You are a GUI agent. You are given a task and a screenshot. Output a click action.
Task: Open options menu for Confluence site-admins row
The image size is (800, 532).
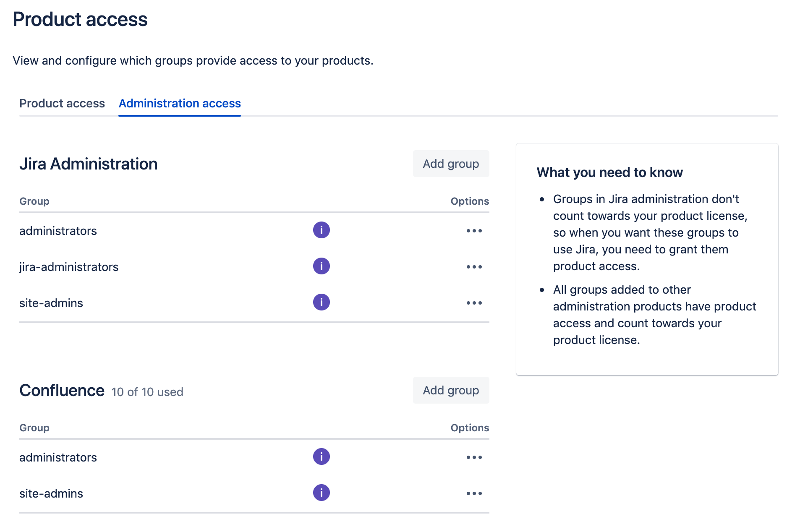coord(474,493)
